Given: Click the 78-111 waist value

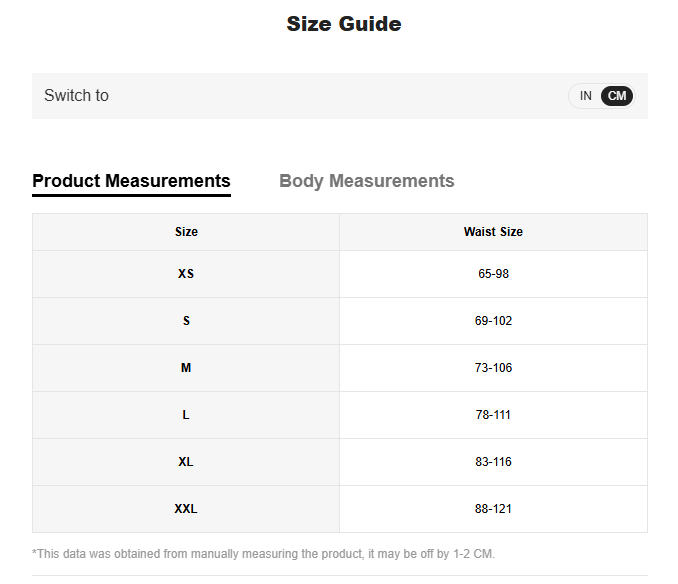Looking at the screenshot, I should click(x=493, y=415).
